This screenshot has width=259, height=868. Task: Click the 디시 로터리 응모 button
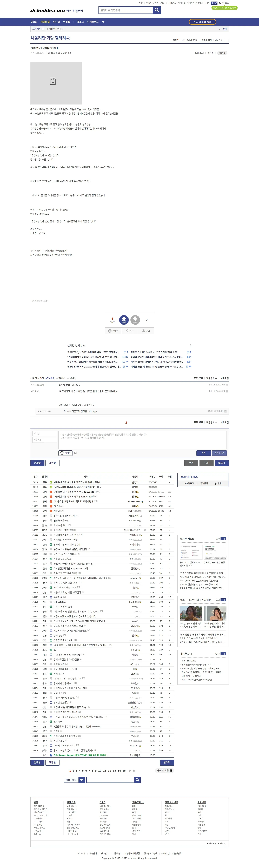pyautogui.click(x=202, y=22)
